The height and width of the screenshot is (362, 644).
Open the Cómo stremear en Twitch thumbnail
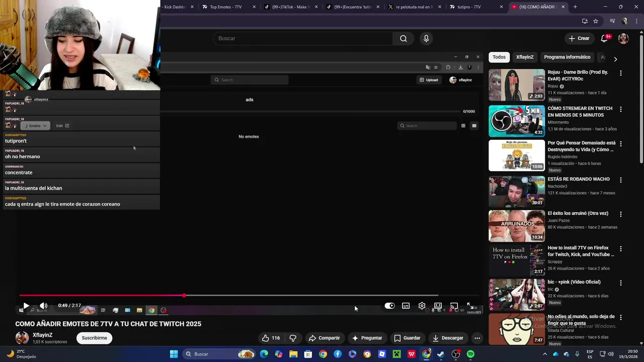pos(516,121)
